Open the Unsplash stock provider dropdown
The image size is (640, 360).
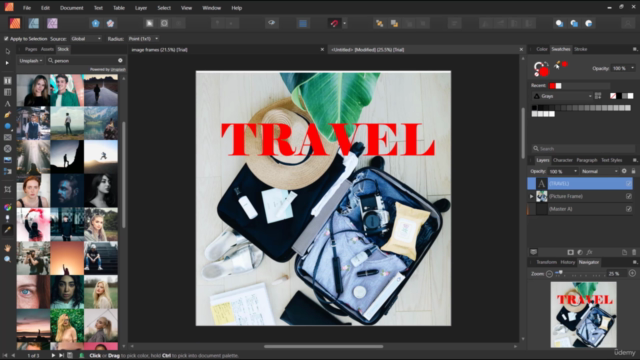coord(31,60)
